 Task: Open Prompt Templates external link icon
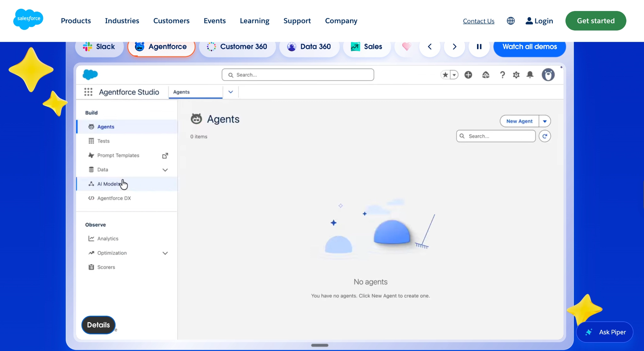pyautogui.click(x=165, y=156)
